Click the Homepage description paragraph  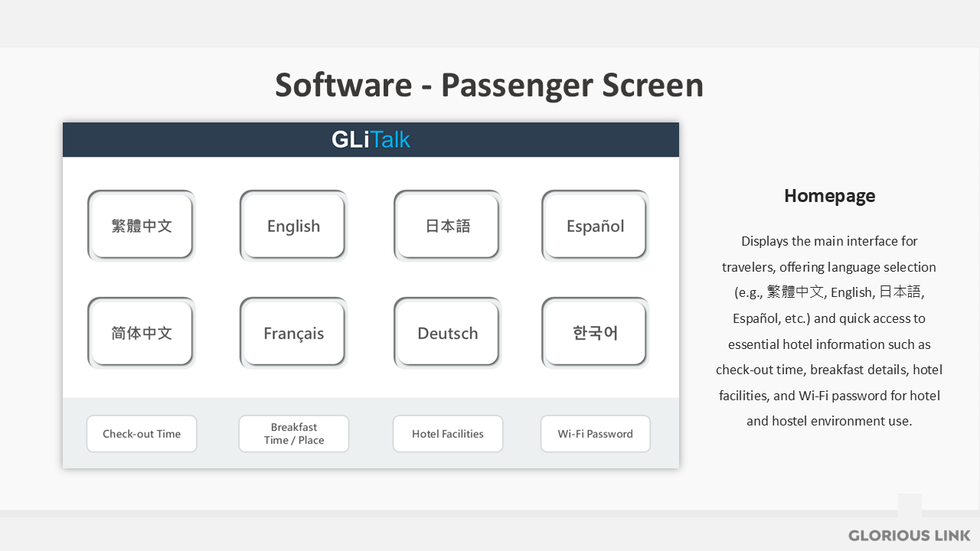[829, 331]
